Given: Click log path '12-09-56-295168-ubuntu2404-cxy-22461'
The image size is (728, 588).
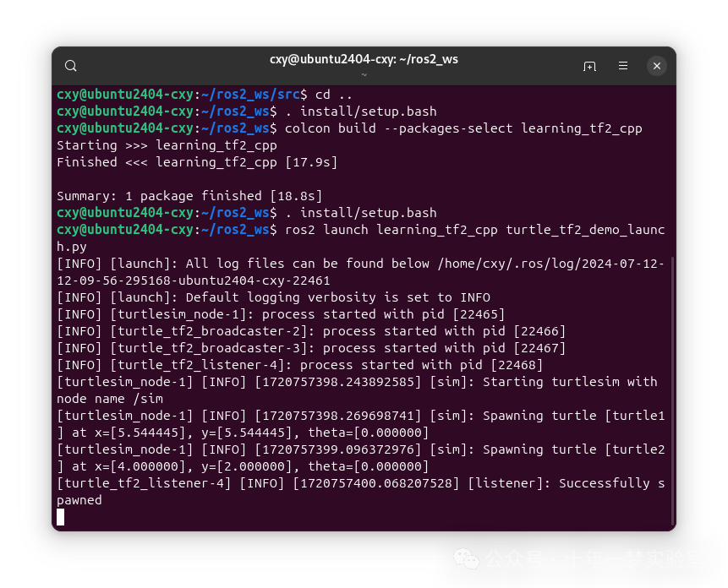Looking at the screenshot, I should coord(193,281).
